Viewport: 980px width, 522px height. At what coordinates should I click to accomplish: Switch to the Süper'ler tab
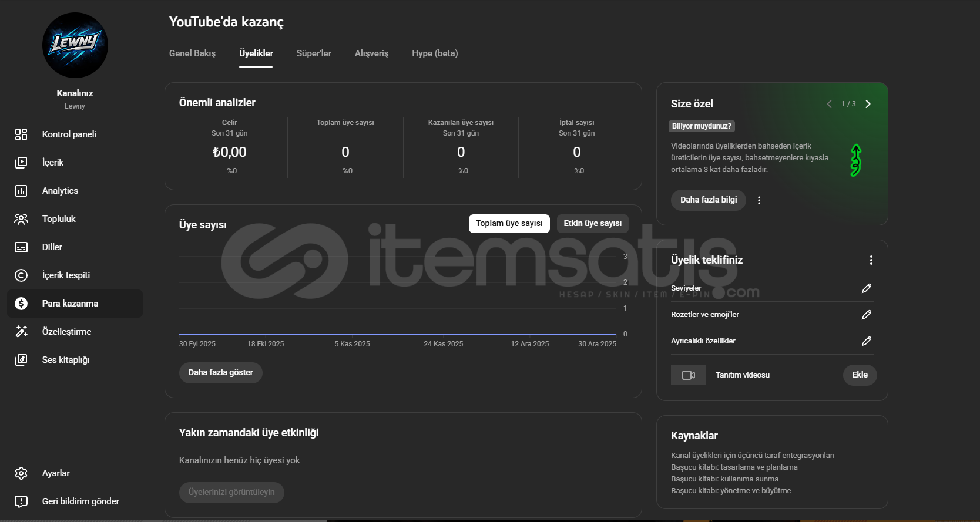click(314, 53)
